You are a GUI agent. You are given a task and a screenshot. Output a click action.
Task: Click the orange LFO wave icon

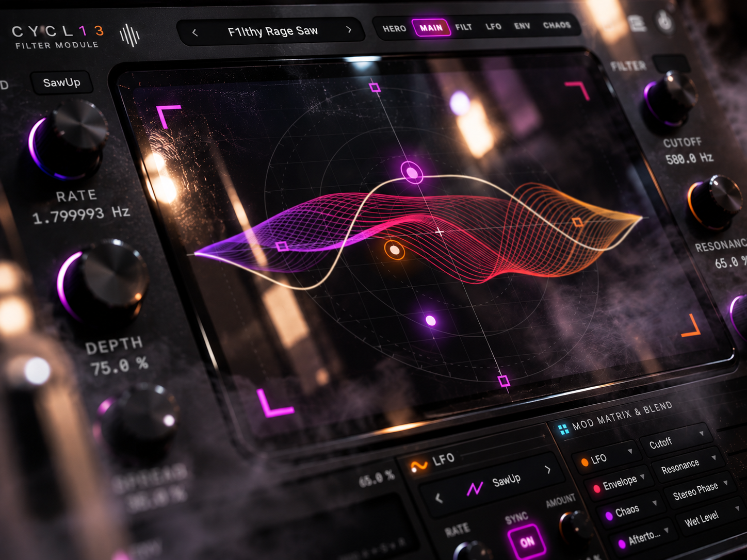click(x=419, y=466)
